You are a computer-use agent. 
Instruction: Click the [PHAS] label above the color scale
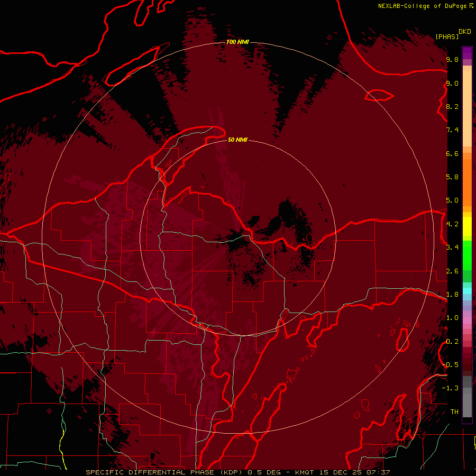447,36
